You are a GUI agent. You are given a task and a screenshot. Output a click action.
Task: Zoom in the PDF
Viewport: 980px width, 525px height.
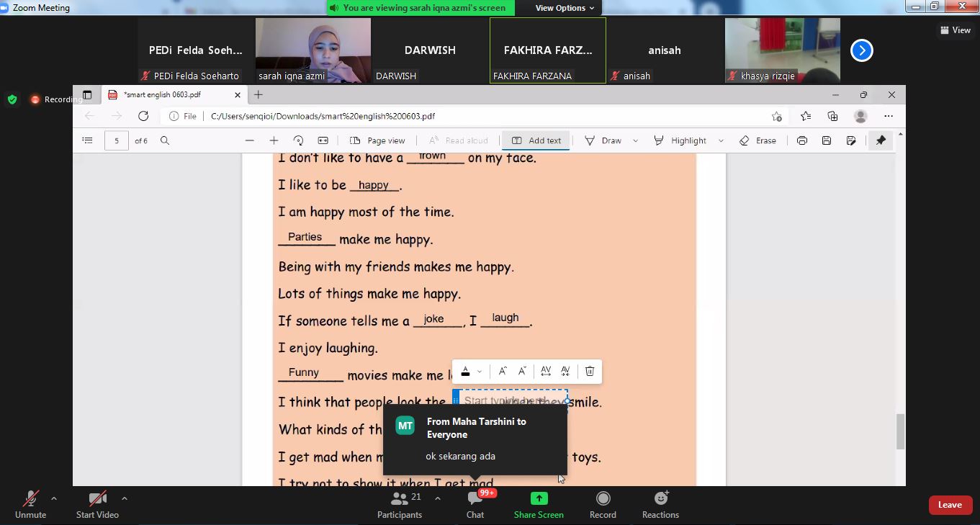pyautogui.click(x=274, y=140)
